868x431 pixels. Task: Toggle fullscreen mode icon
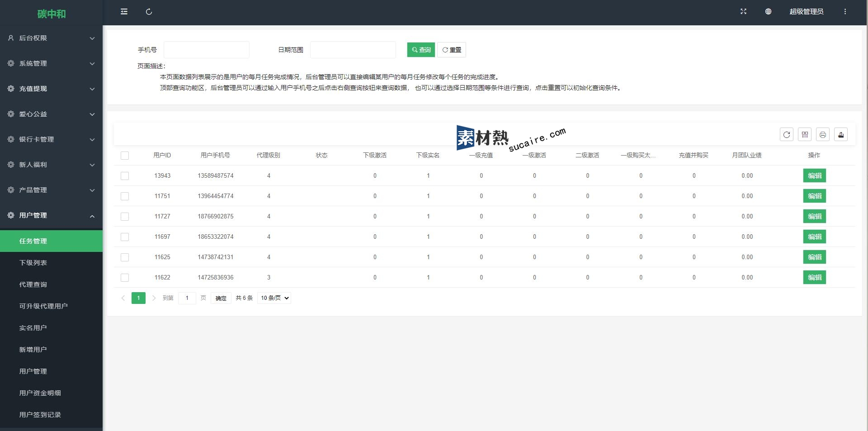coord(743,12)
